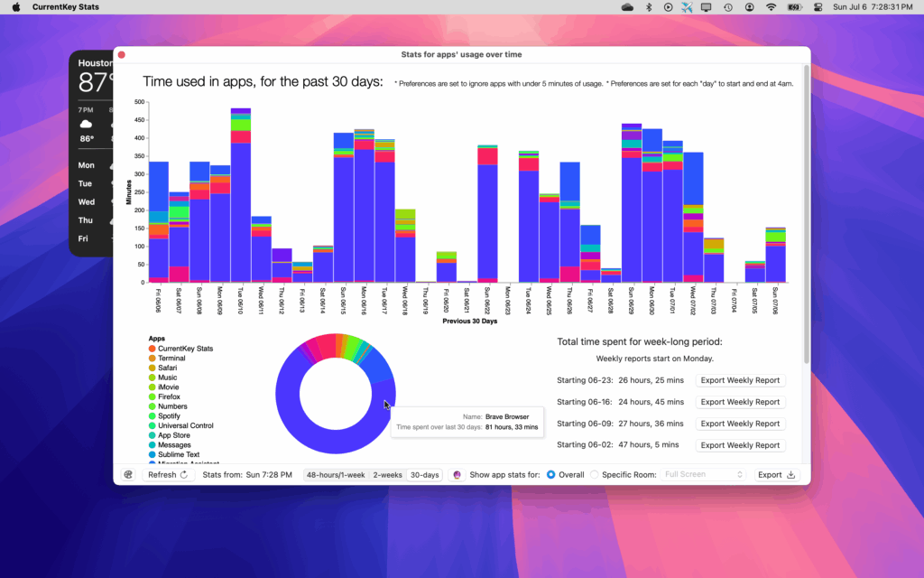Click the circular refresh arrow icon
Viewport: 924px width, 578px height.
point(182,474)
